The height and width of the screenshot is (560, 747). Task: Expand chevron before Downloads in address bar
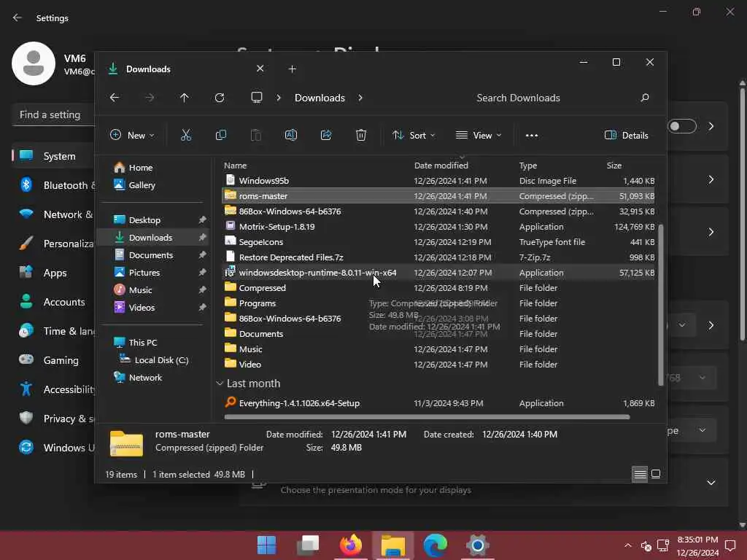[279, 98]
